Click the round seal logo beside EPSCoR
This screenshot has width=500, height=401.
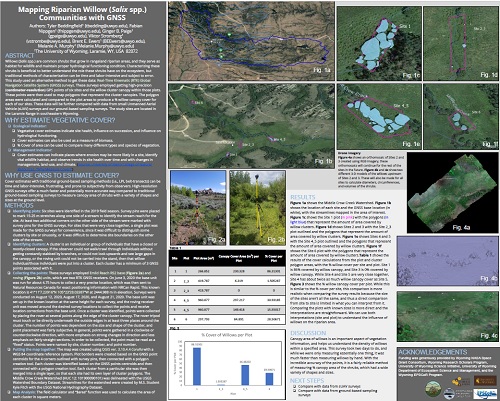(x=449, y=393)
